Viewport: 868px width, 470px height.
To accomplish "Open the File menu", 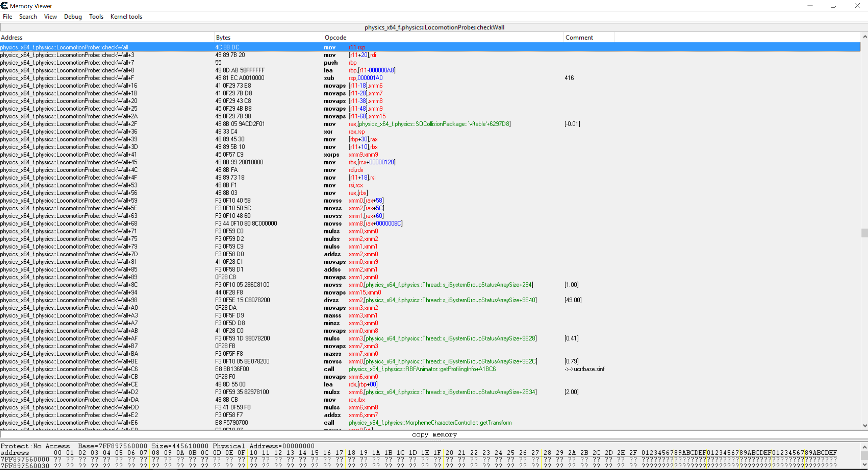I will click(x=7, y=17).
